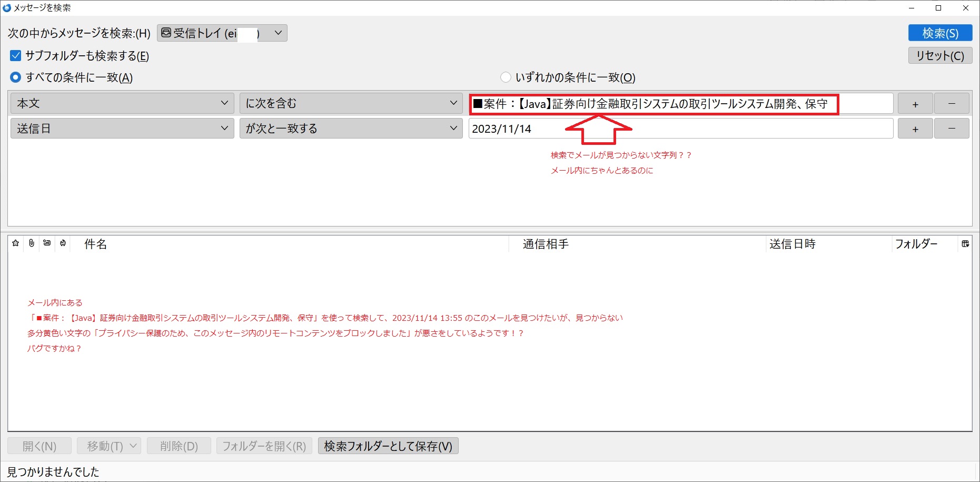Toggle サブフォルダーも検索する checkbox
Screen dimensions: 980x482
coord(16,56)
